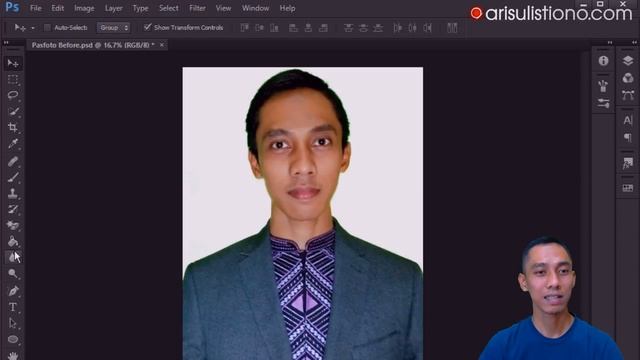The width and height of the screenshot is (640, 360).
Task: Select the Blur tool
Action: click(12, 258)
